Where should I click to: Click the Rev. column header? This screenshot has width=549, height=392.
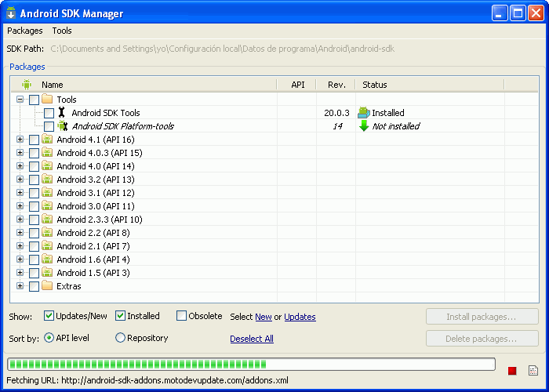pos(336,85)
